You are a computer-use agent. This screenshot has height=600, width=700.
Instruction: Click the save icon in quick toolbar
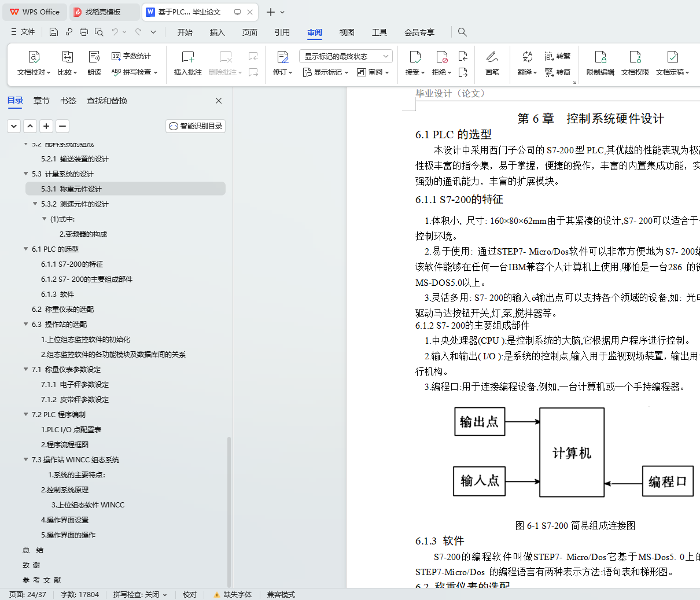[54, 32]
